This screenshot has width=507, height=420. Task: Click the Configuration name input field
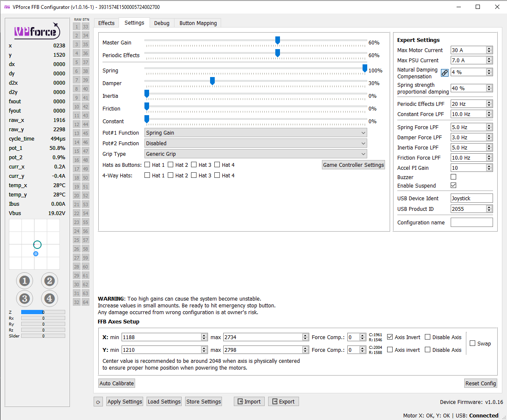click(x=471, y=222)
